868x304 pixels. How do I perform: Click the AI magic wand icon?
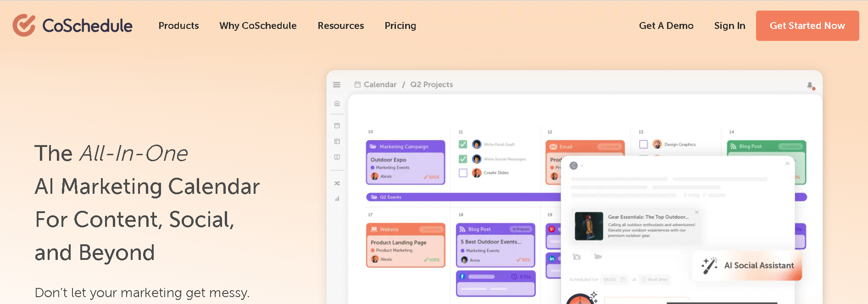point(710,265)
